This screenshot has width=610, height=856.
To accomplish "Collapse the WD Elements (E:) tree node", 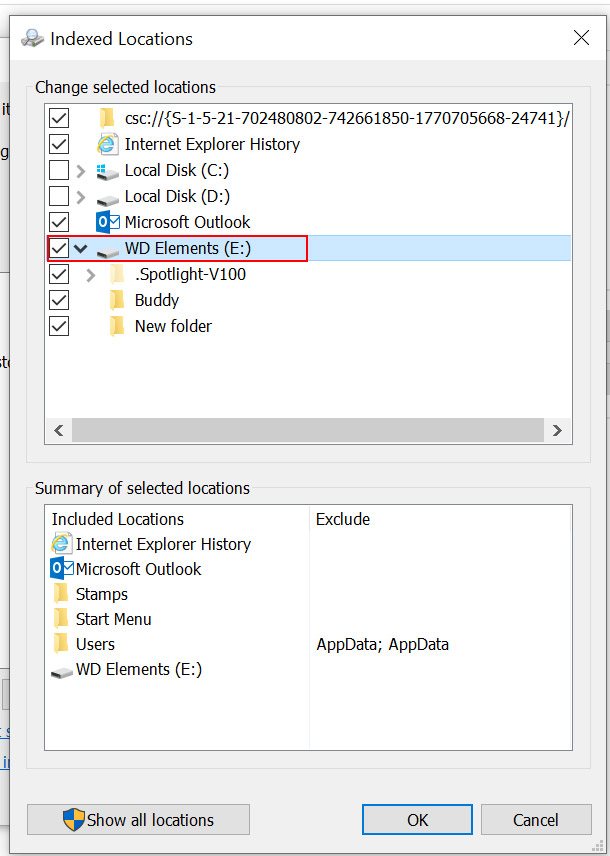I will pyautogui.click(x=81, y=249).
